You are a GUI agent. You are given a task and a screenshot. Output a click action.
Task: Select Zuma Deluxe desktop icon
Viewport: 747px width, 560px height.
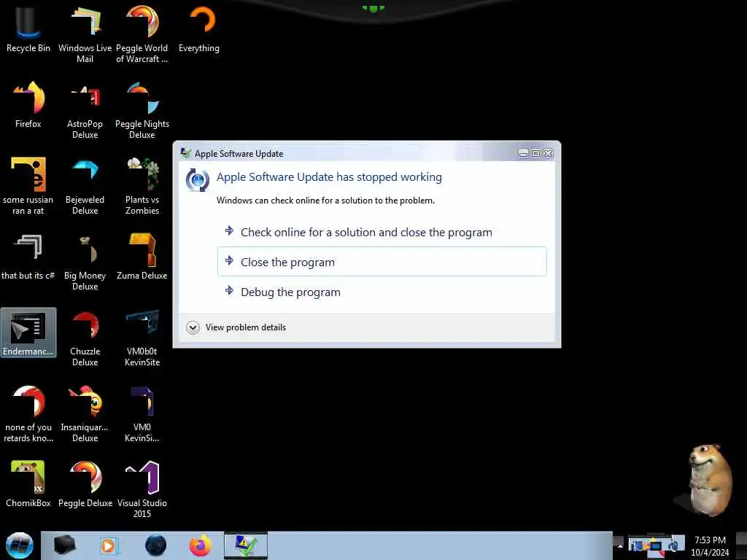(x=142, y=257)
